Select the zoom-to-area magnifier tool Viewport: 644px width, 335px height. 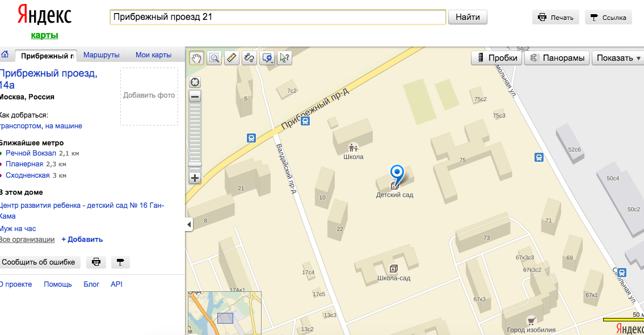click(x=214, y=58)
